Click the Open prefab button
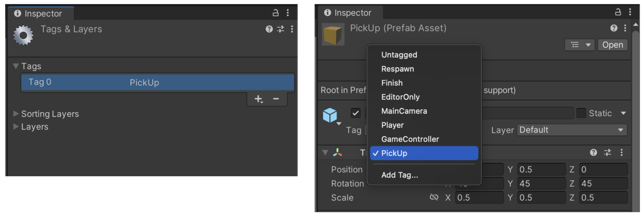Image resolution: width=644 pixels, height=218 pixels. point(613,45)
